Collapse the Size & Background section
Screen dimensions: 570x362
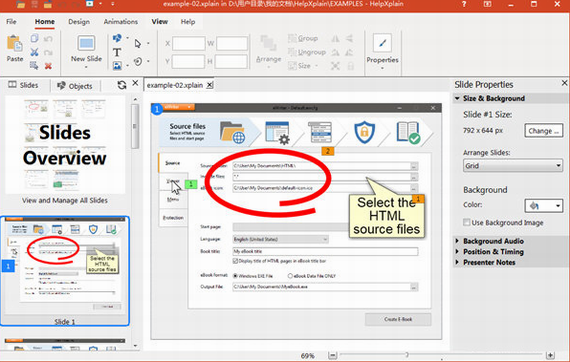click(457, 98)
